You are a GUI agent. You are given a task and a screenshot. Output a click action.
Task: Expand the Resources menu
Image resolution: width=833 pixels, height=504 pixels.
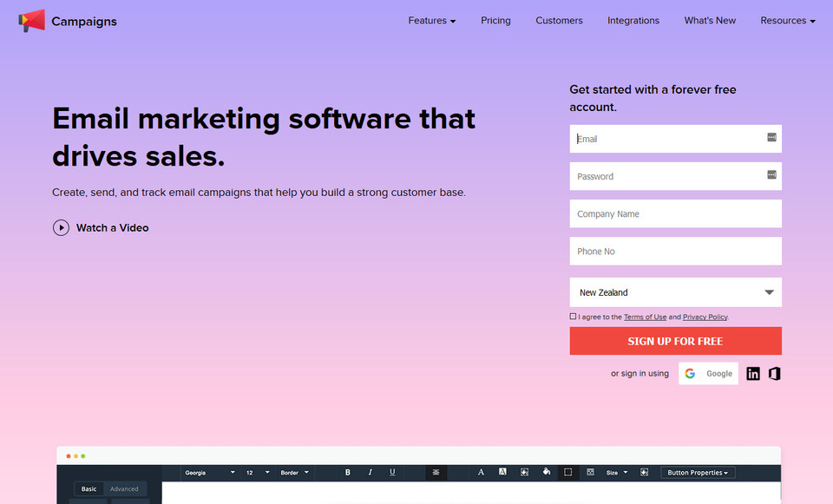pyautogui.click(x=787, y=21)
